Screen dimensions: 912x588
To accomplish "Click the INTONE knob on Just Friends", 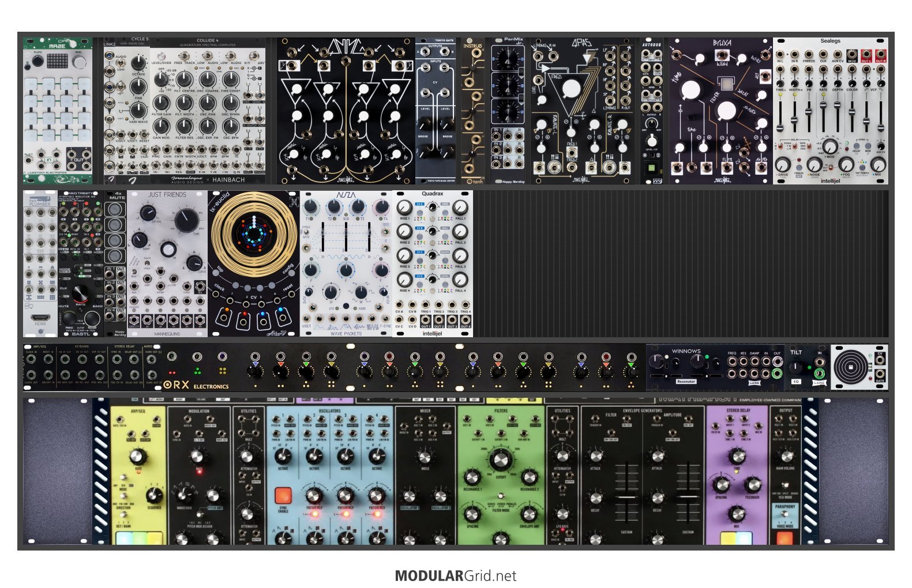I will coord(147,214).
